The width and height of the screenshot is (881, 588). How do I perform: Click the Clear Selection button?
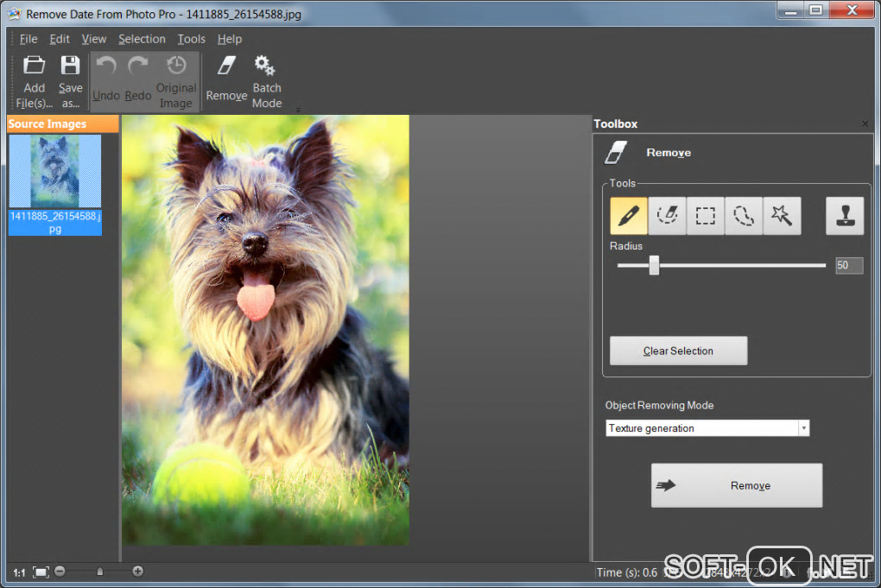pyautogui.click(x=678, y=351)
